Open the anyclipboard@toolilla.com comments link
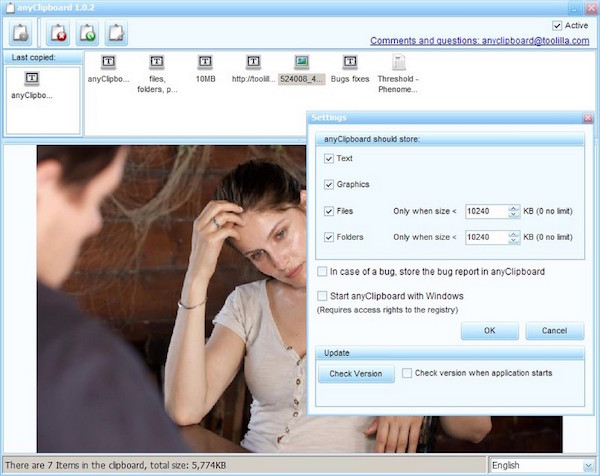Viewport: 600px width, 476px height. click(479, 41)
